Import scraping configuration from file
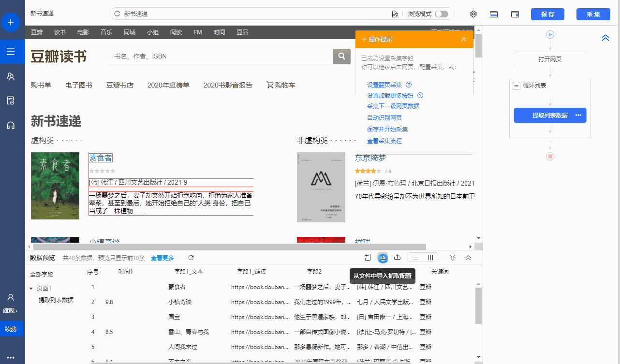 [383, 258]
